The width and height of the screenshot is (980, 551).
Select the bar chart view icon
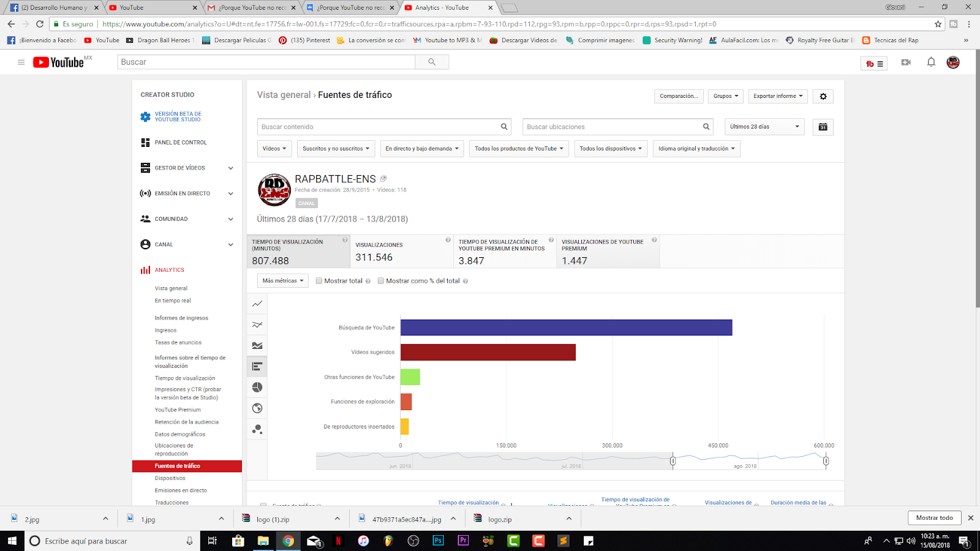(257, 366)
